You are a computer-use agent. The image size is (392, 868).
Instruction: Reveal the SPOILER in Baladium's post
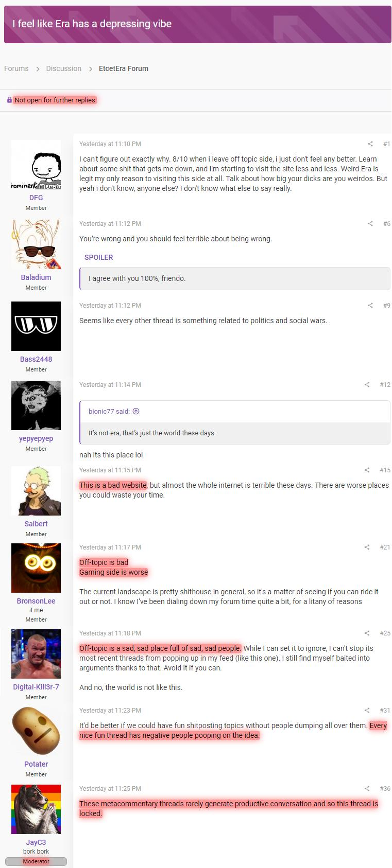pos(99,257)
